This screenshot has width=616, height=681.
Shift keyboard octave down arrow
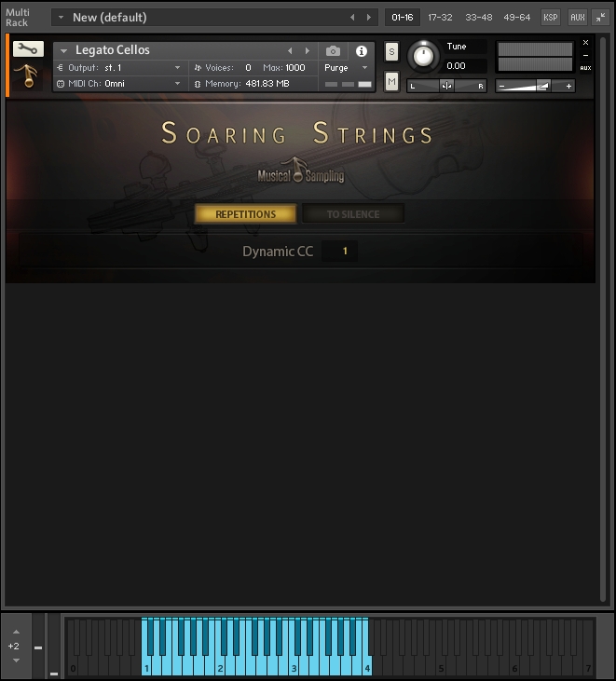click(16, 661)
